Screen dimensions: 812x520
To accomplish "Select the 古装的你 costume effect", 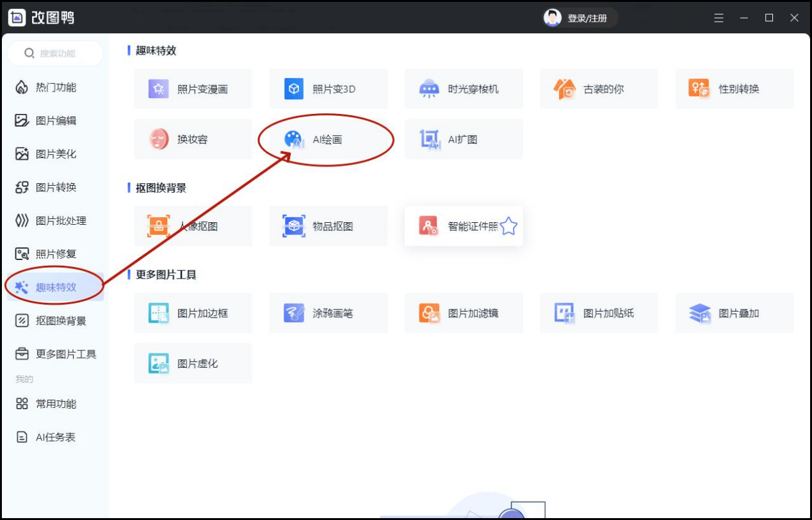I will [599, 89].
